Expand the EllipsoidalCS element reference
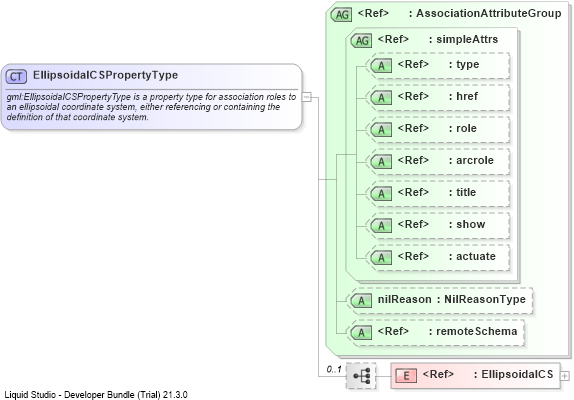This screenshot has width=574, height=400. pyautogui.click(x=565, y=376)
